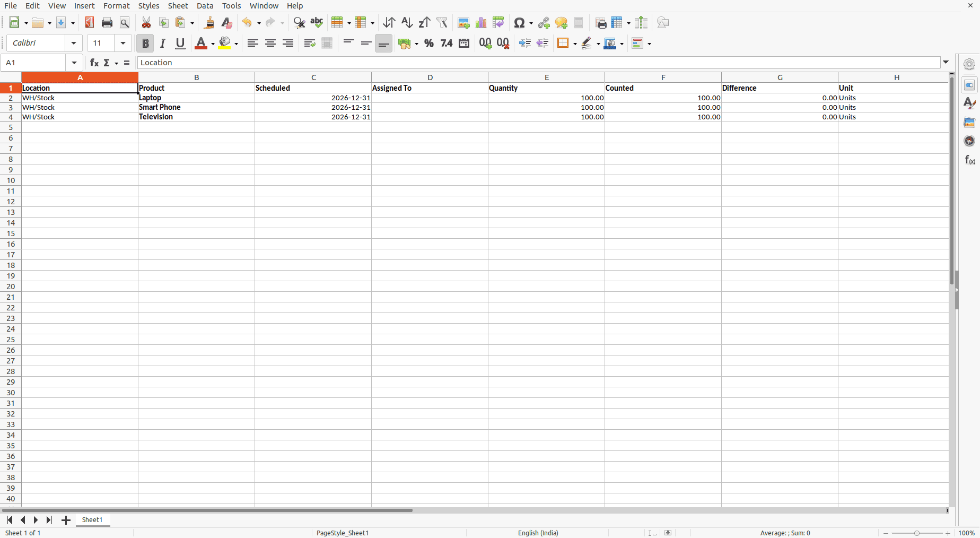Screen dimensions: 980x538
Task: Open the Data menu
Action: pyautogui.click(x=205, y=6)
